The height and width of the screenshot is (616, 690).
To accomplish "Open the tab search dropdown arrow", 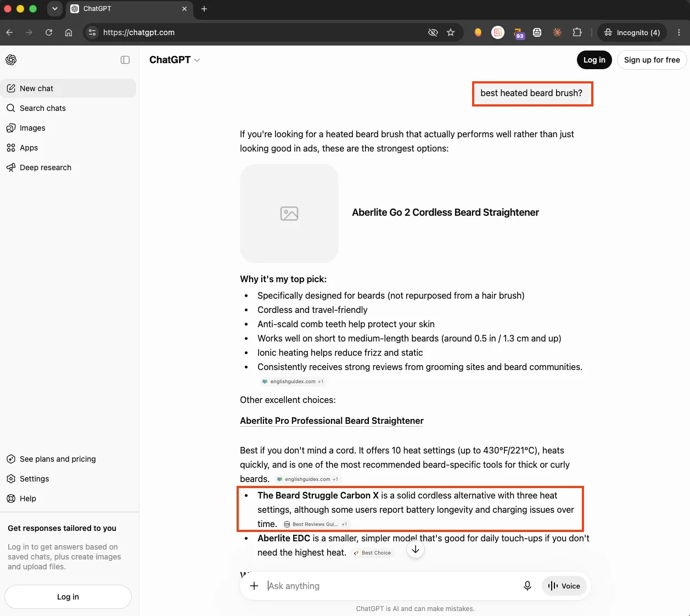I will pyautogui.click(x=55, y=9).
